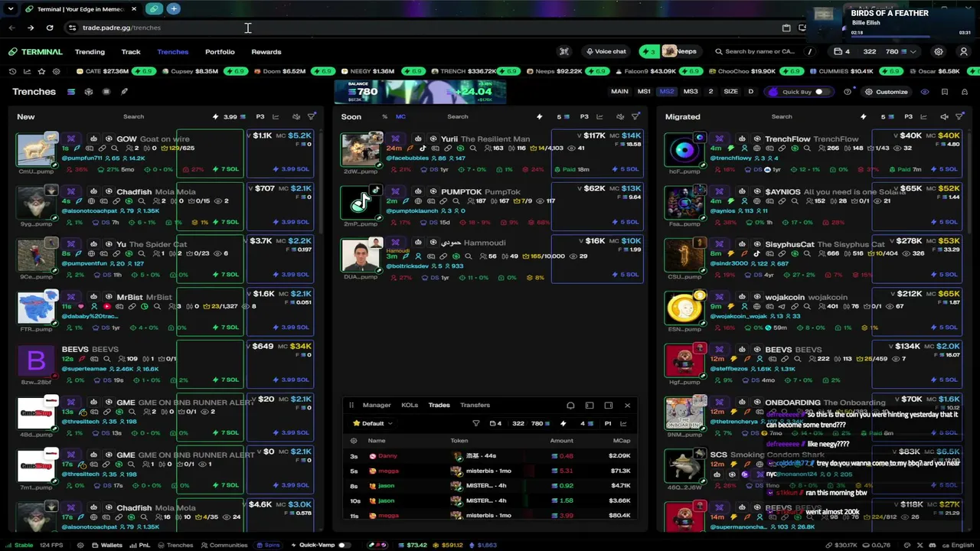Open the SIZE option in preset bar
The height and width of the screenshot is (551, 980).
click(731, 92)
